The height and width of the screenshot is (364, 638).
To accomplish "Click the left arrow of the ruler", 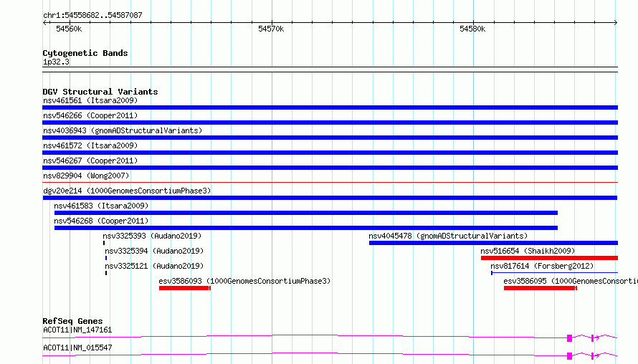I will [44, 23].
